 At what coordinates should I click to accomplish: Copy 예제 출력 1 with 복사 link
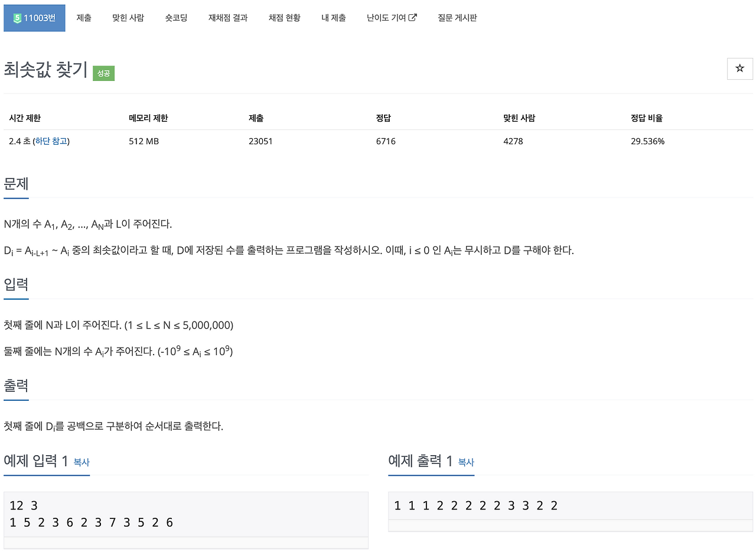click(465, 463)
